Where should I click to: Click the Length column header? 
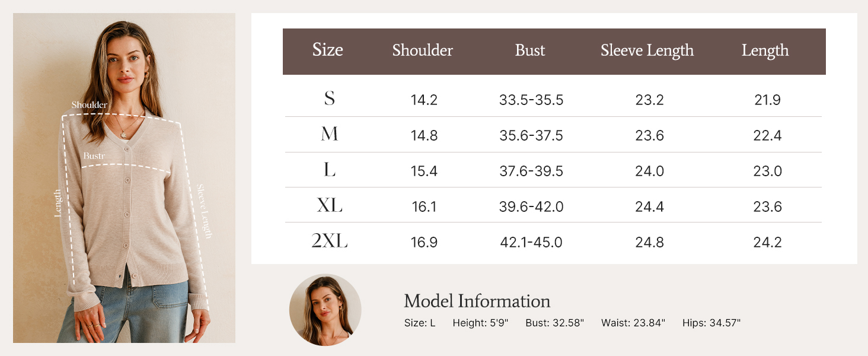point(765,51)
